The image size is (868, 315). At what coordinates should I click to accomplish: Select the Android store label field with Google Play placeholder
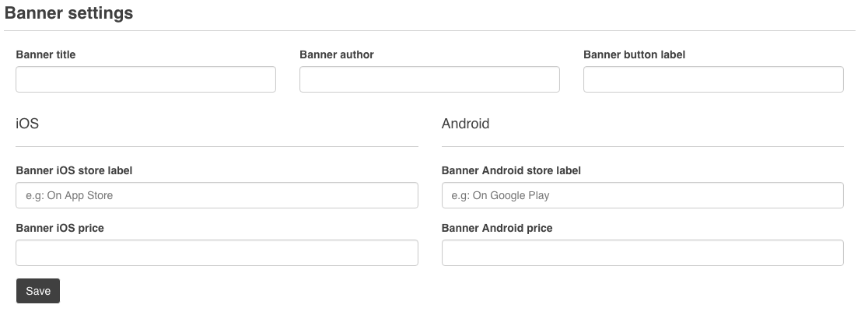[x=642, y=195]
